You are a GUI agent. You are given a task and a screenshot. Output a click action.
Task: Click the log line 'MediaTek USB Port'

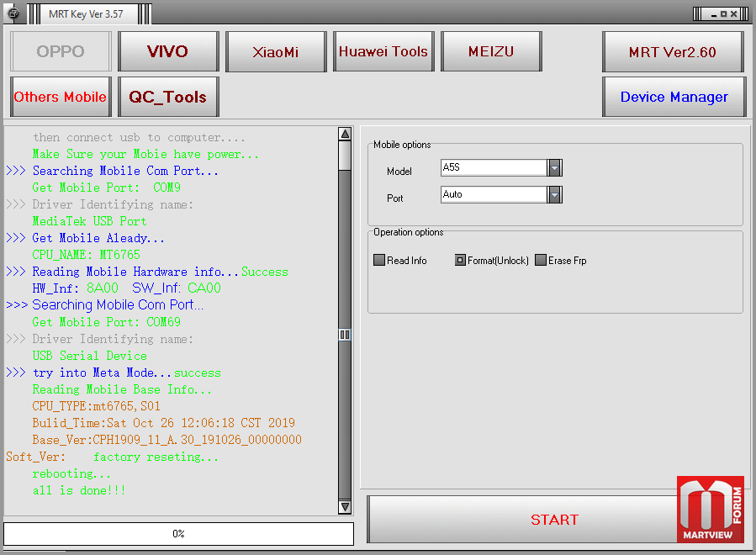point(90,221)
